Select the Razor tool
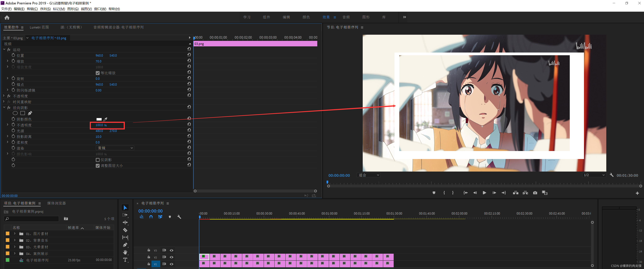This screenshot has height=269, width=644. coord(125,230)
